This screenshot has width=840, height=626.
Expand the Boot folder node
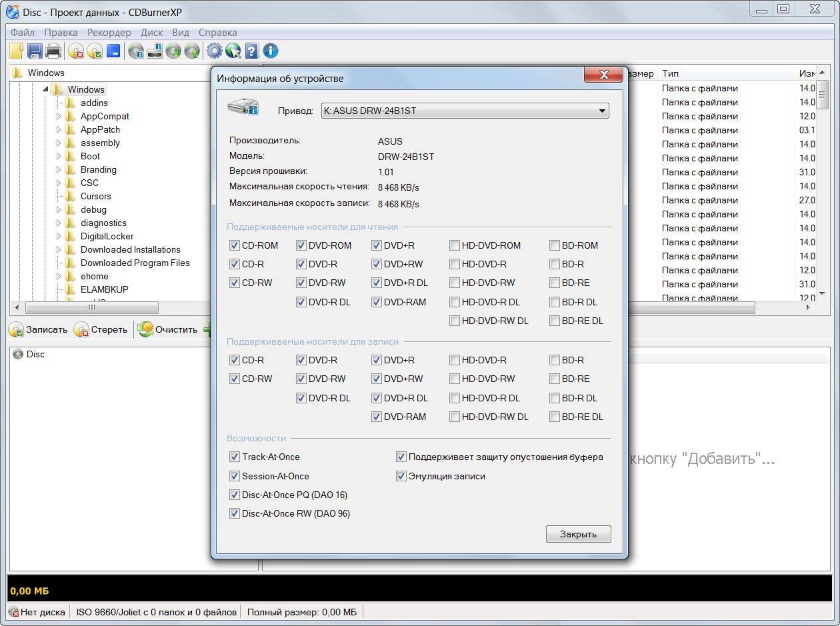point(59,156)
